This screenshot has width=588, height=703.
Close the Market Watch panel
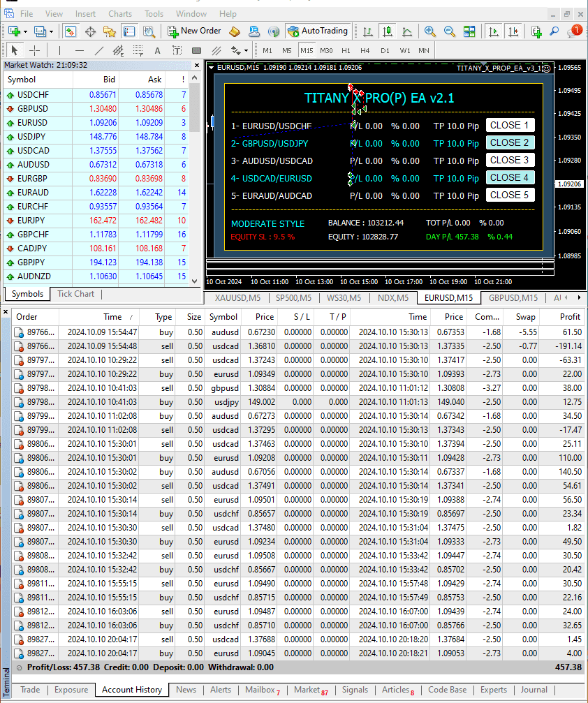click(x=197, y=66)
